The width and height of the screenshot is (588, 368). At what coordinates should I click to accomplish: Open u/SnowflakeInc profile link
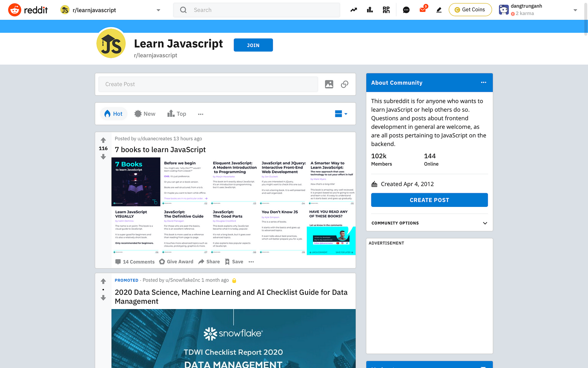tap(183, 280)
